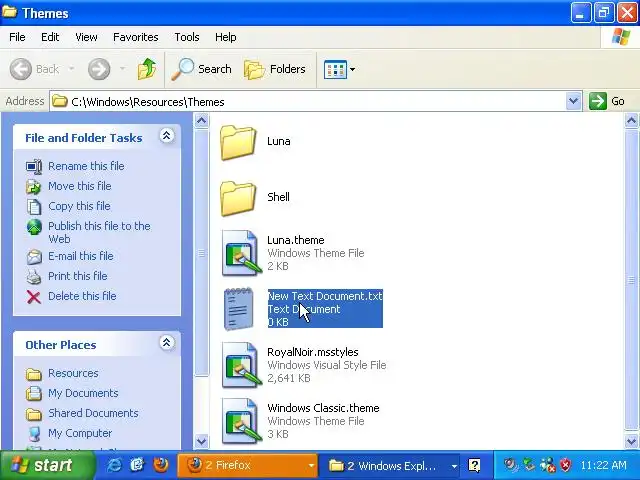This screenshot has height=480, width=640.
Task: Click Copy this file link
Action: pyautogui.click(x=79, y=206)
